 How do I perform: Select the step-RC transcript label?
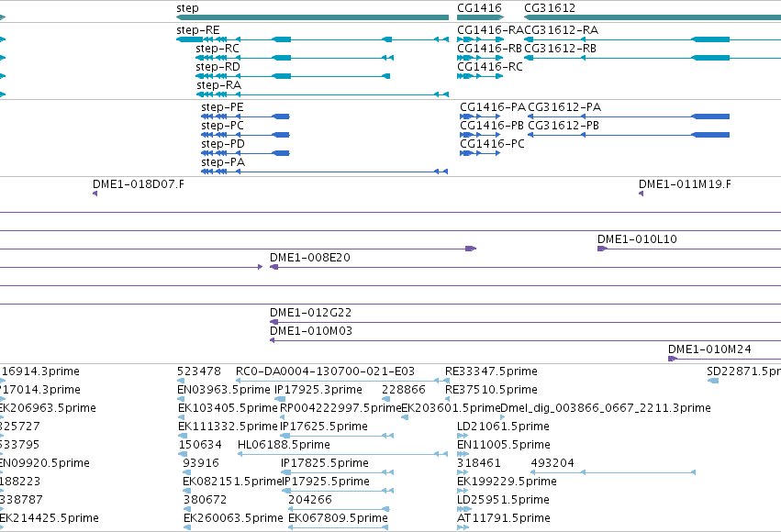pos(218,49)
